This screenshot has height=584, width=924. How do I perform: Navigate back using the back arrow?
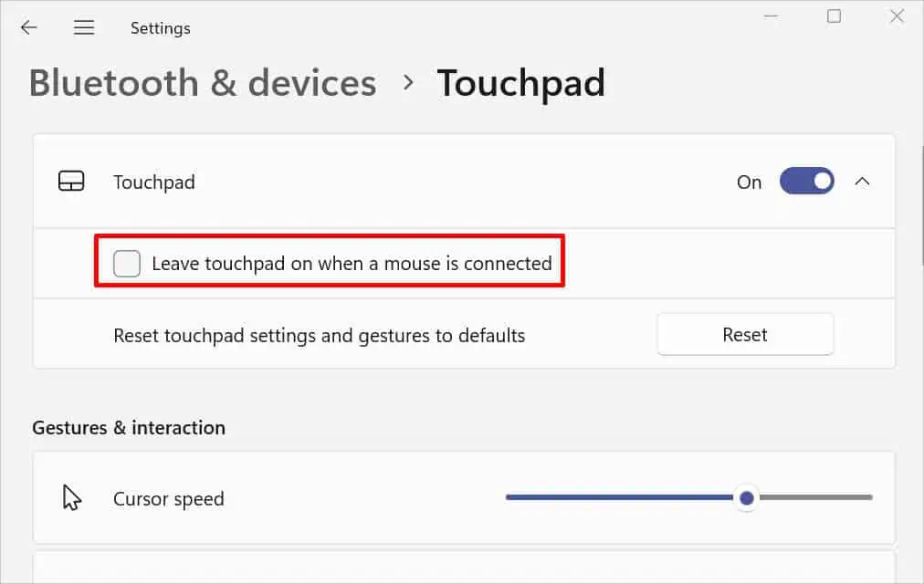pyautogui.click(x=28, y=26)
